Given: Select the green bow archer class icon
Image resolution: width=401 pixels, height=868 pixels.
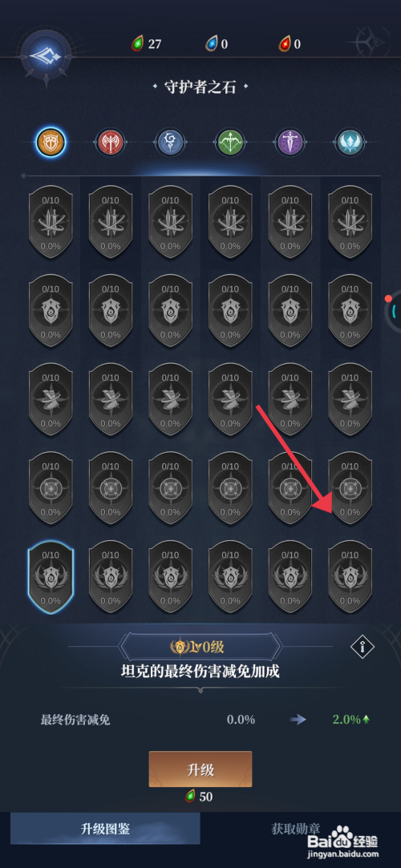Looking at the screenshot, I should (x=230, y=143).
